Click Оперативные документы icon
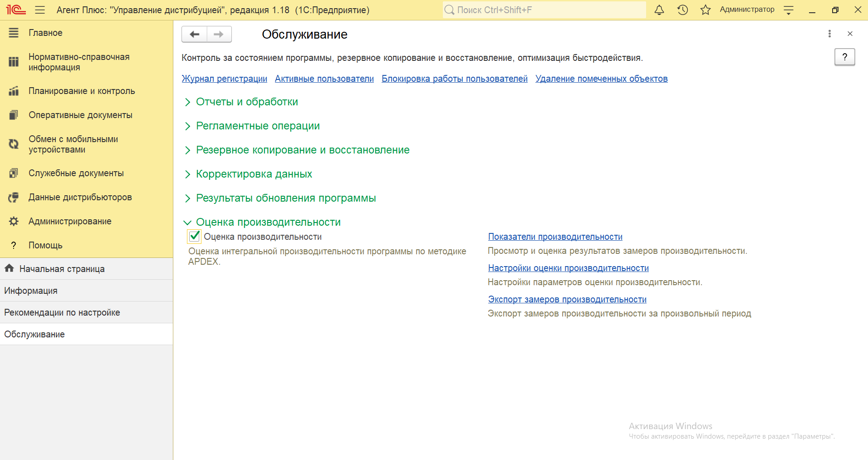 (x=14, y=115)
